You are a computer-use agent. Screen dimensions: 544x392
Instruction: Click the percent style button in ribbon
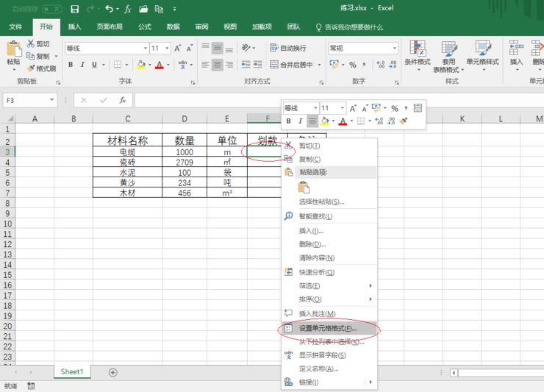pos(352,65)
